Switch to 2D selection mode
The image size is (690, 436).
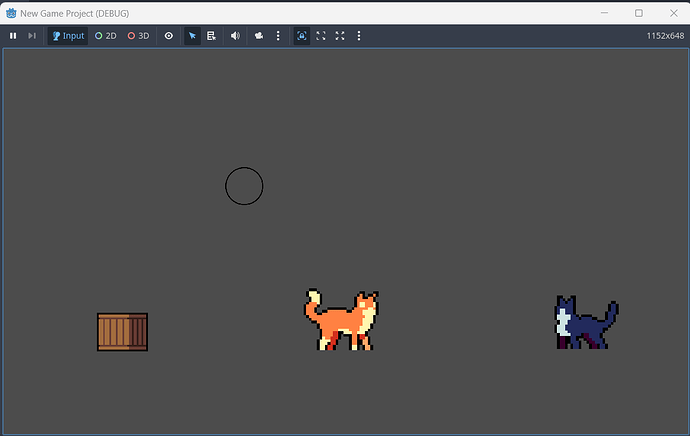[106, 36]
